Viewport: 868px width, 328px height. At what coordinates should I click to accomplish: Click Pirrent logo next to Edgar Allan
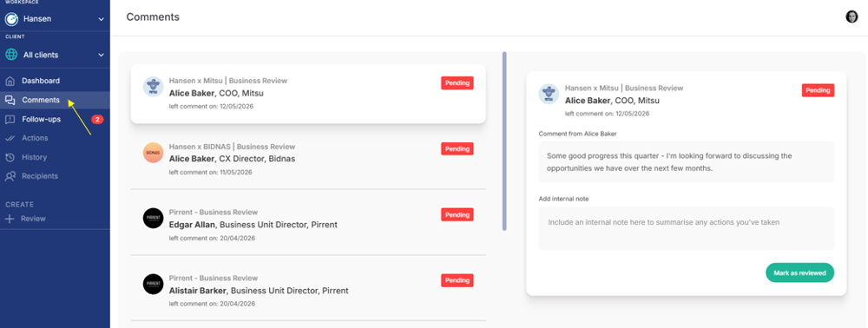[153, 218]
